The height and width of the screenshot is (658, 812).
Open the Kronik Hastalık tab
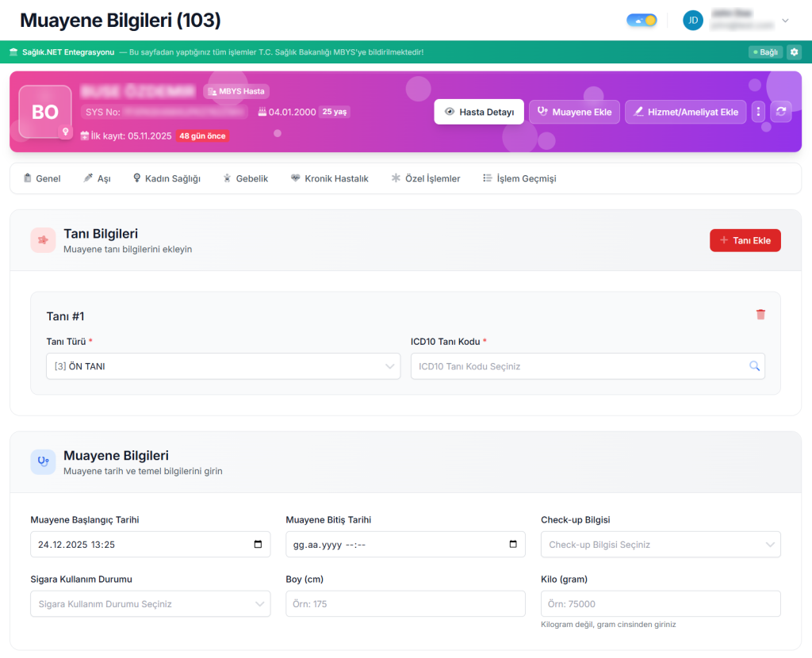(x=329, y=178)
